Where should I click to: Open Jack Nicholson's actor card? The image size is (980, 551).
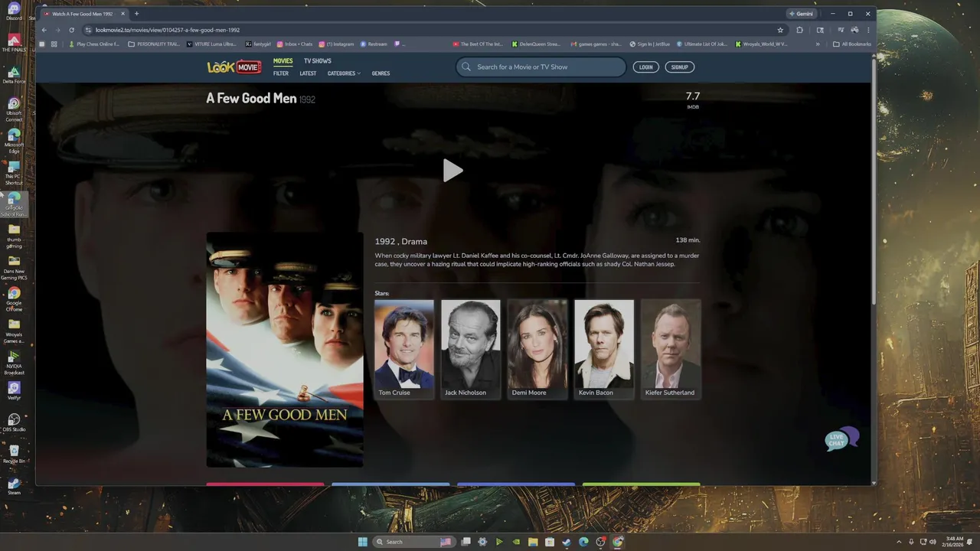pos(471,349)
